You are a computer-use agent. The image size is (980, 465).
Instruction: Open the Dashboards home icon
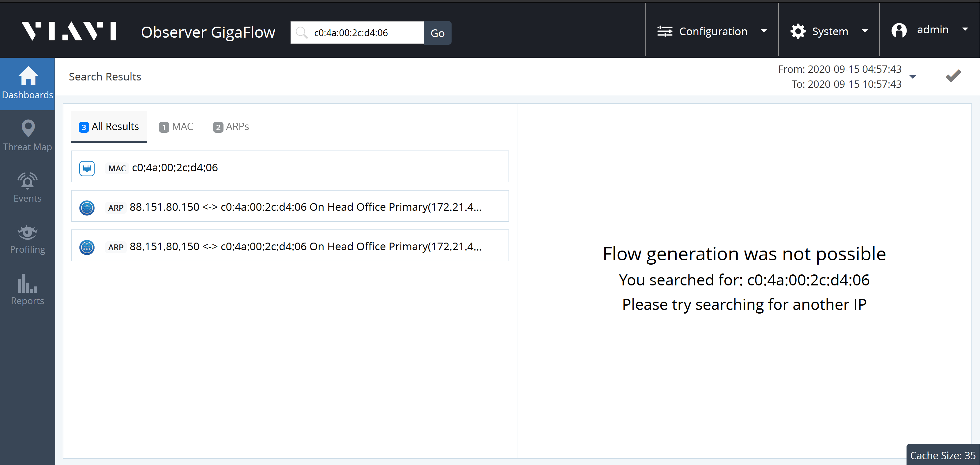[x=28, y=76]
